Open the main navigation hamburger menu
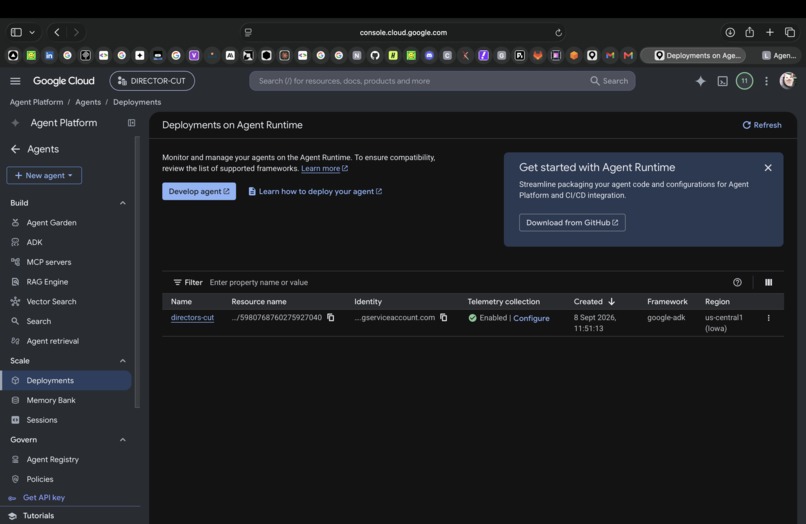The width and height of the screenshot is (806, 524). coord(15,81)
